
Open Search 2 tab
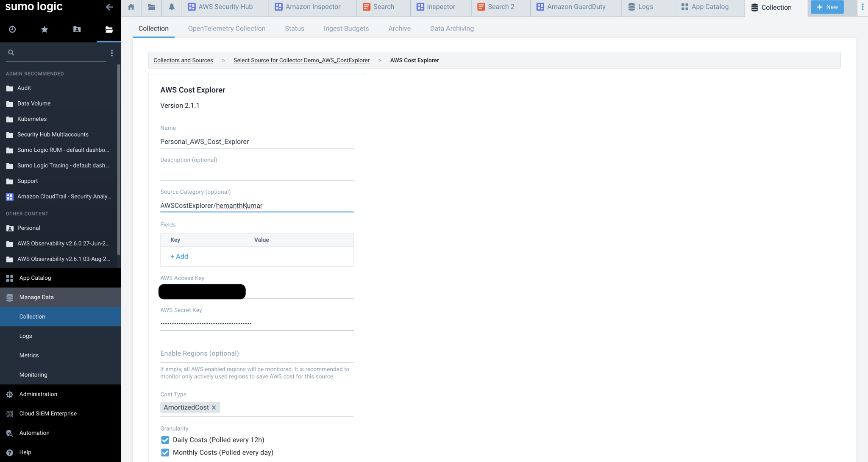pyautogui.click(x=500, y=7)
